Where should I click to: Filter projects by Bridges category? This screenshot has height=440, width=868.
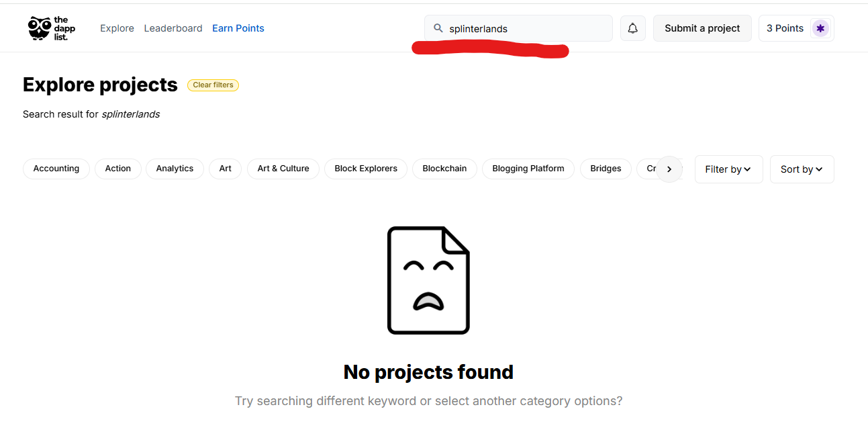pyautogui.click(x=606, y=169)
